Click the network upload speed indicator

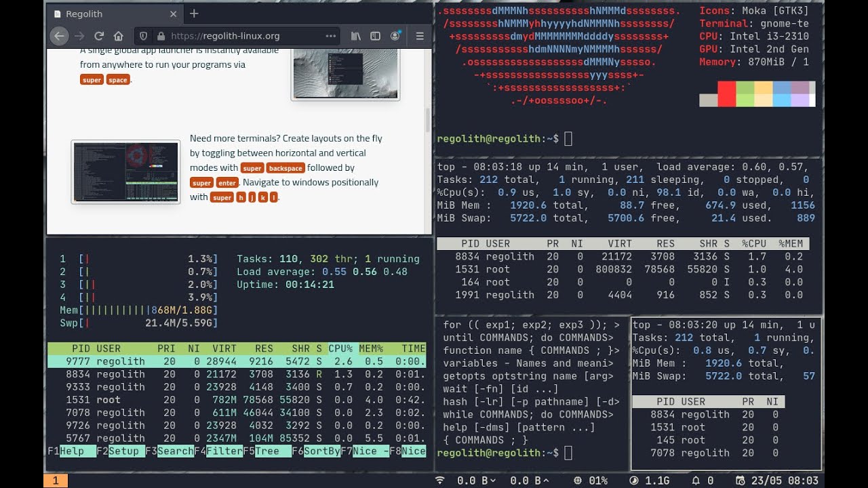coord(530,481)
